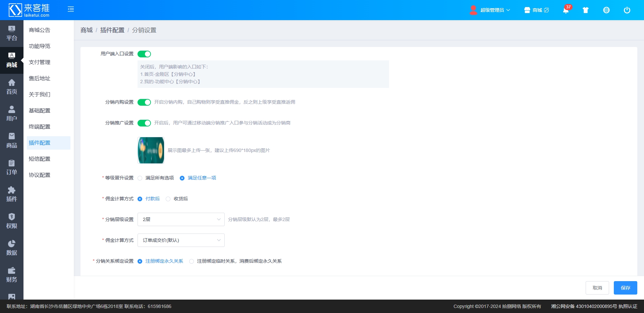Click the promotion banner image thumbnail
The width and height of the screenshot is (644, 313).
[151, 150]
